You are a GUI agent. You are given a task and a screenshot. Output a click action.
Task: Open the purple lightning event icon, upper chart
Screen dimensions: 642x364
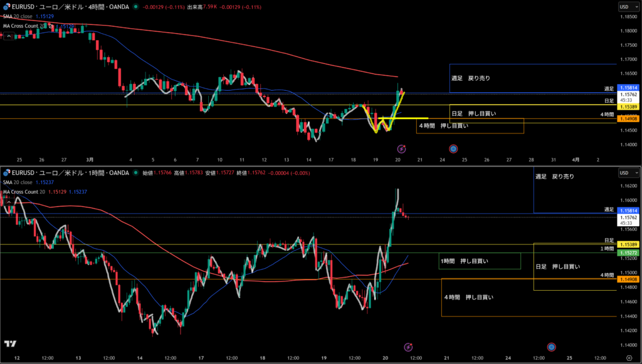402,149
